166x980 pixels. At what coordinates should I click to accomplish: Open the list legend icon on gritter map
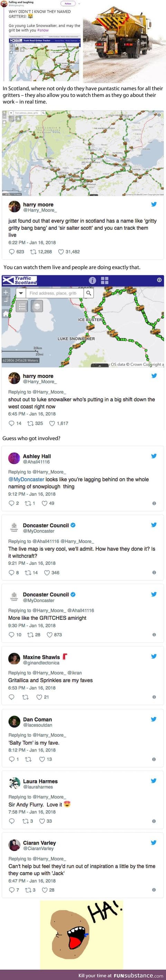[x=22, y=306]
